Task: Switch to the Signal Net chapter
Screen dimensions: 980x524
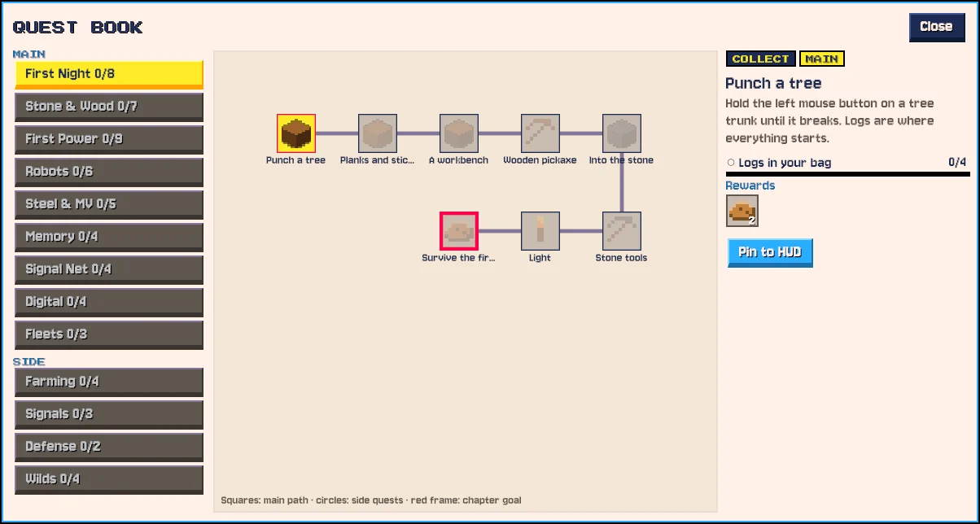Action: [x=109, y=269]
